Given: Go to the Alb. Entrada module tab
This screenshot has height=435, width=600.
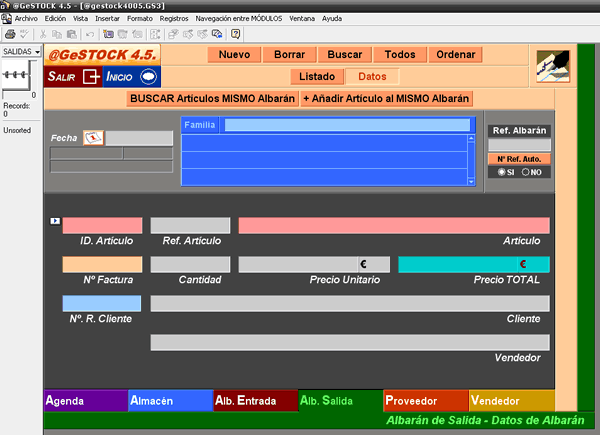Looking at the screenshot, I should tap(256, 401).
